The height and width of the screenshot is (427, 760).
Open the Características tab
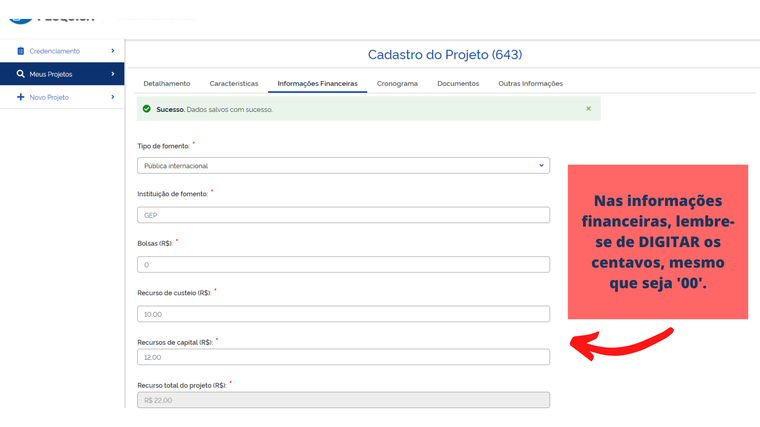233,84
